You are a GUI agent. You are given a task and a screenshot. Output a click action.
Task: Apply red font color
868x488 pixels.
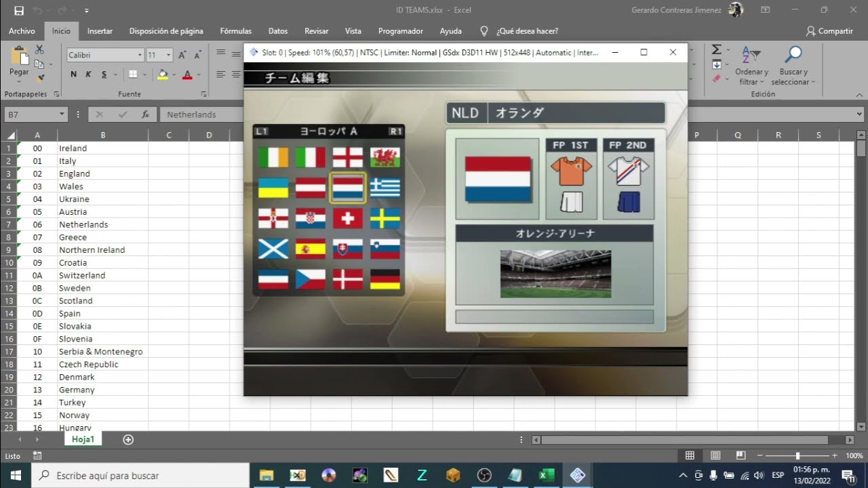click(187, 75)
